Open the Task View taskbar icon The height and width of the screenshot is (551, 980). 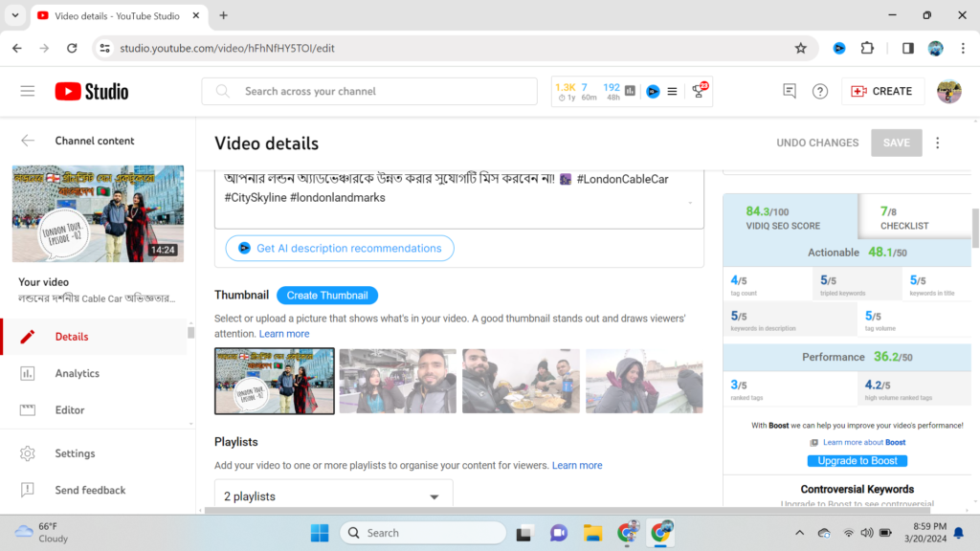(x=523, y=533)
